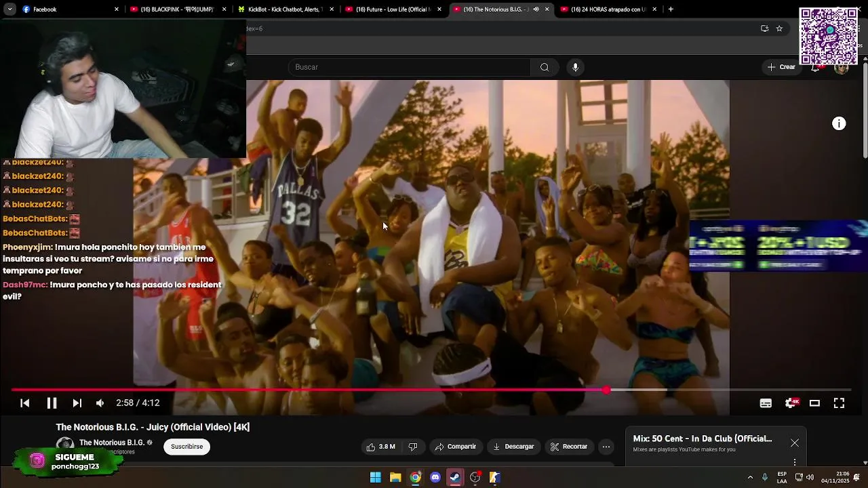Close the Facebook tab
The image size is (868, 488).
[117, 9]
